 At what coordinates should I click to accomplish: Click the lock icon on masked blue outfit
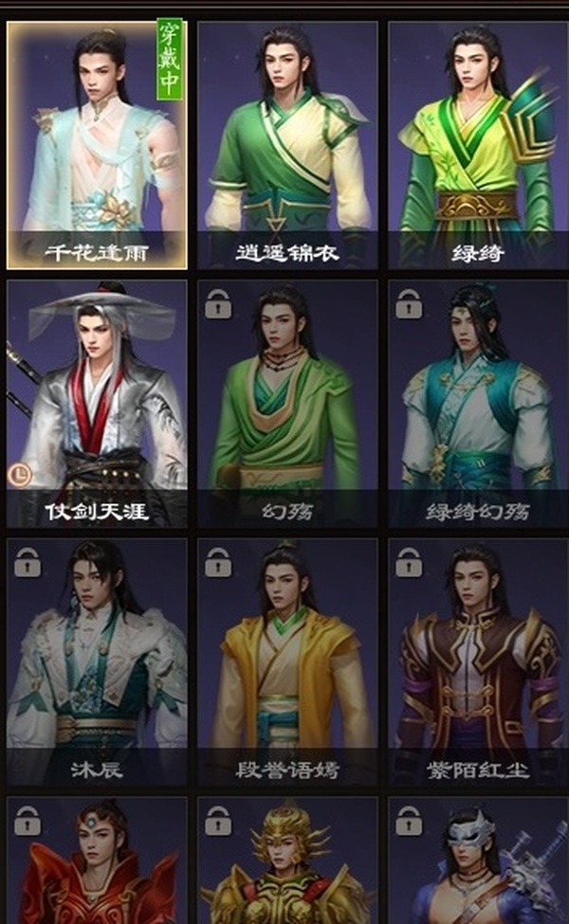click(x=409, y=821)
